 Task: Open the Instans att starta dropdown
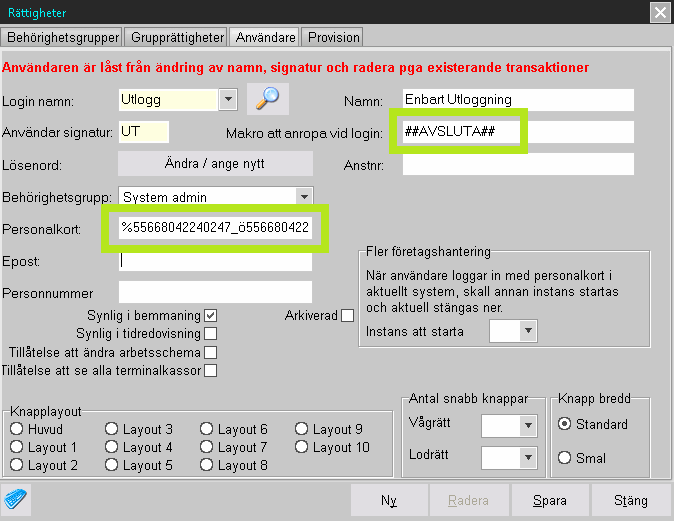[x=527, y=331]
